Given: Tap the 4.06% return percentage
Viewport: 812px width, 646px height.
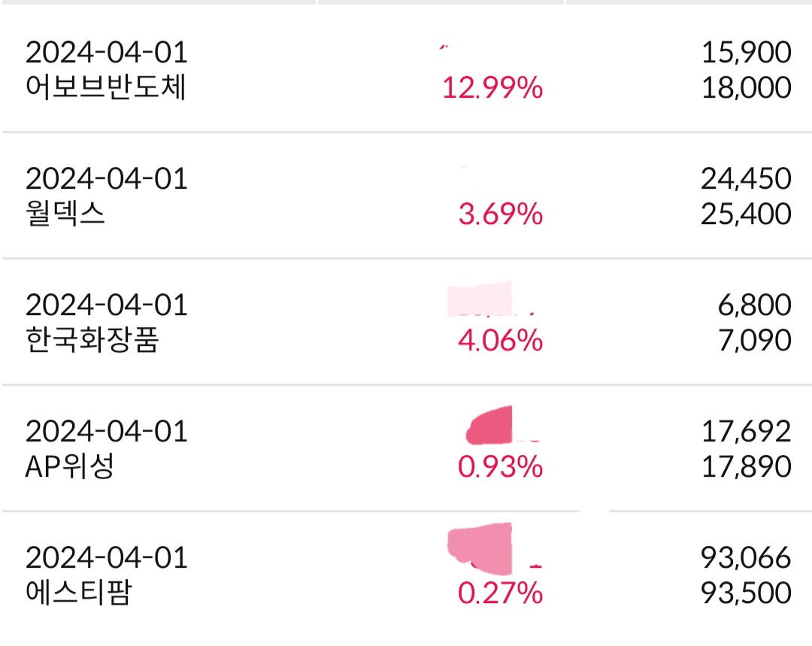Looking at the screenshot, I should click(500, 341).
